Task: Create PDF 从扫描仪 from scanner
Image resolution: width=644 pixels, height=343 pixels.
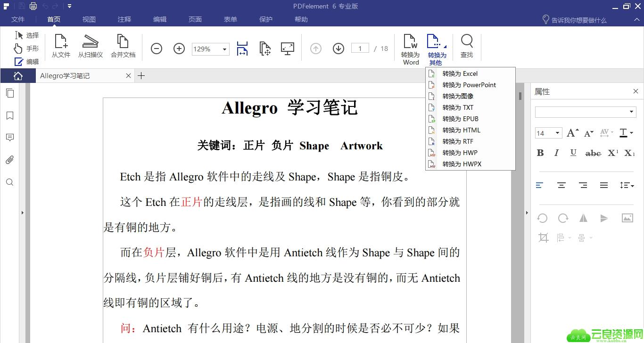Action: tap(91, 46)
